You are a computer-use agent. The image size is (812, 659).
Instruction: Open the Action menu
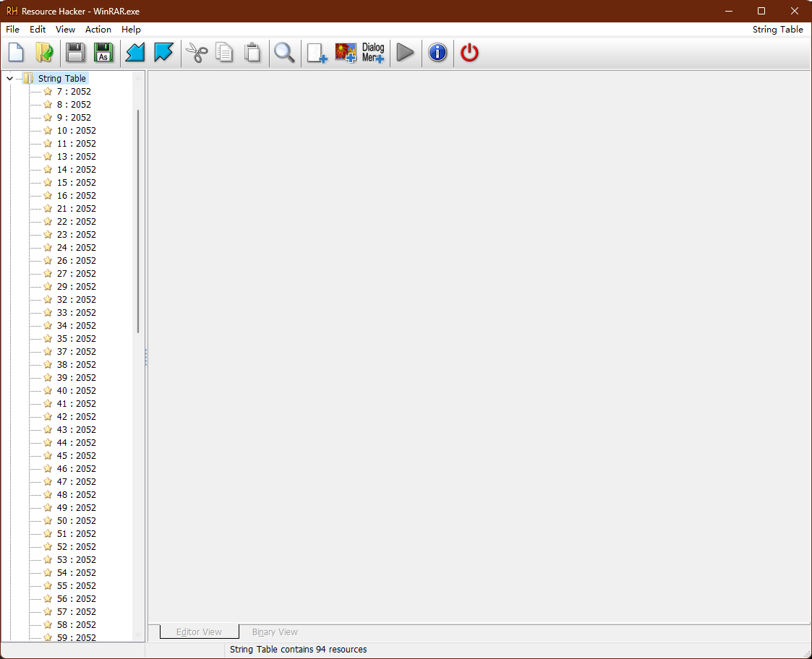(98, 30)
